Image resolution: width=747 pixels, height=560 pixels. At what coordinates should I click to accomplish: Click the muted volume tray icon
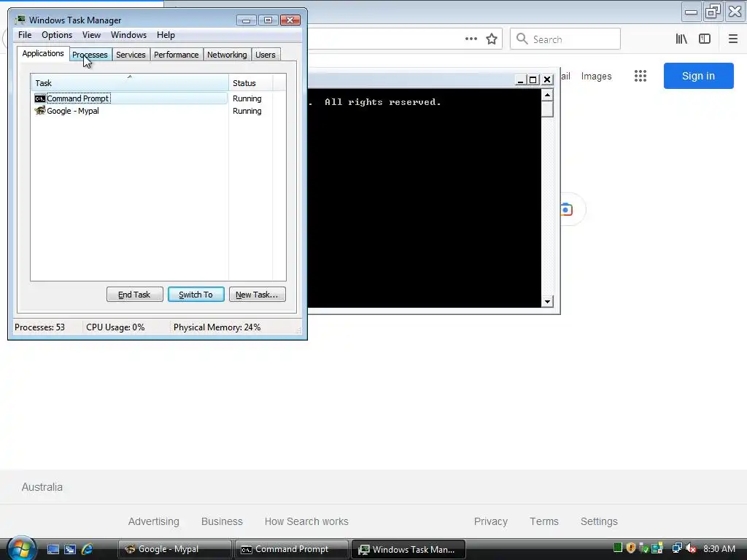click(691, 548)
